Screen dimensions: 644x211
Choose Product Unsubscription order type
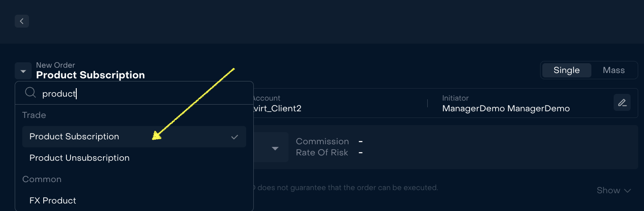click(79, 158)
